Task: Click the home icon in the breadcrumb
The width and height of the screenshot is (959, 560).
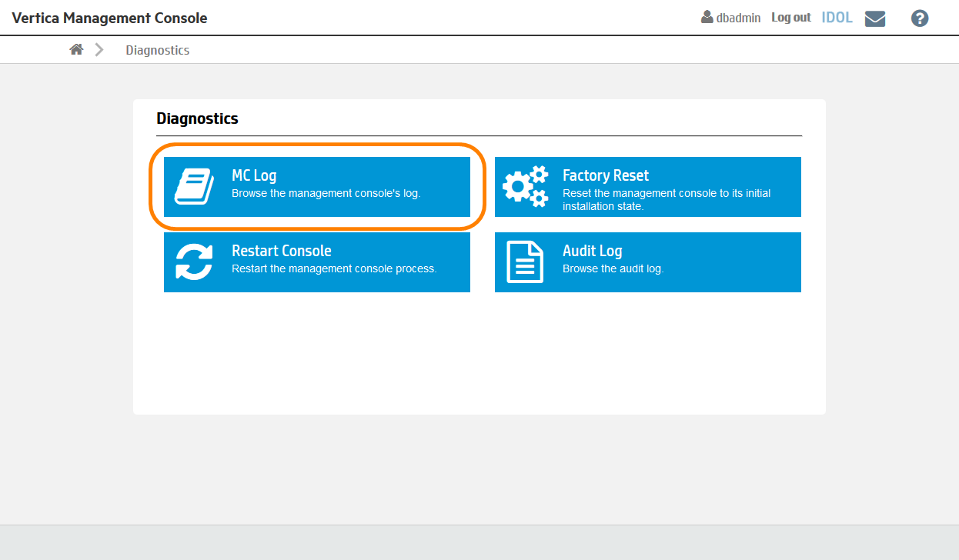Action: point(76,49)
